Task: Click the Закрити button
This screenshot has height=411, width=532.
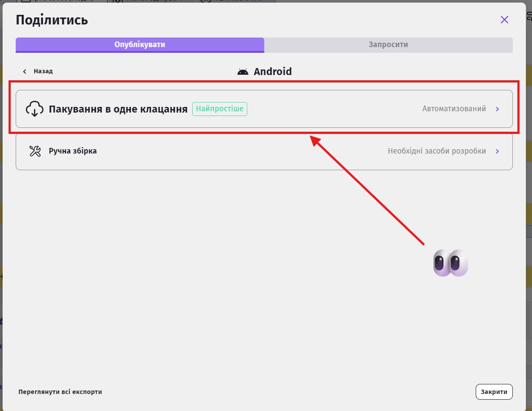Action: tap(494, 392)
